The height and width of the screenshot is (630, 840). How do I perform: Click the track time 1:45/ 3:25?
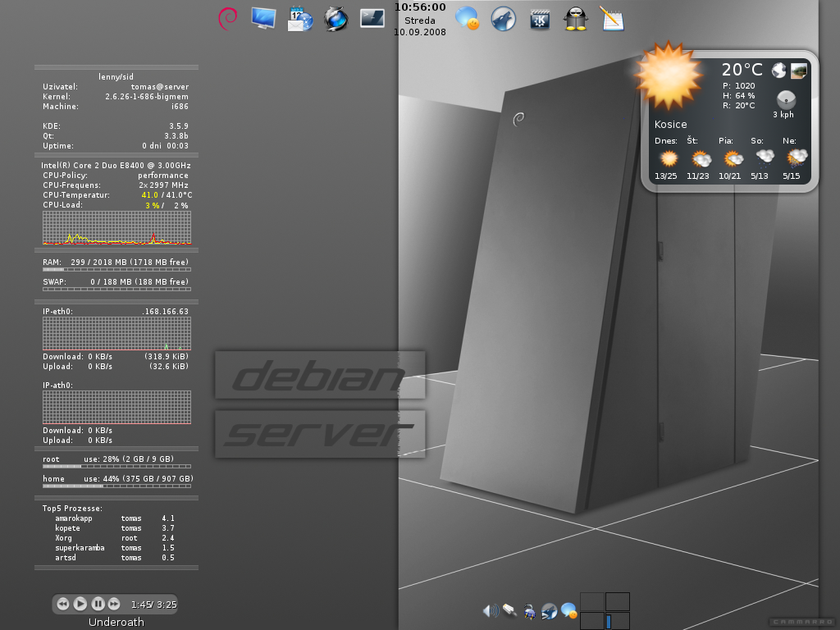pyautogui.click(x=153, y=605)
